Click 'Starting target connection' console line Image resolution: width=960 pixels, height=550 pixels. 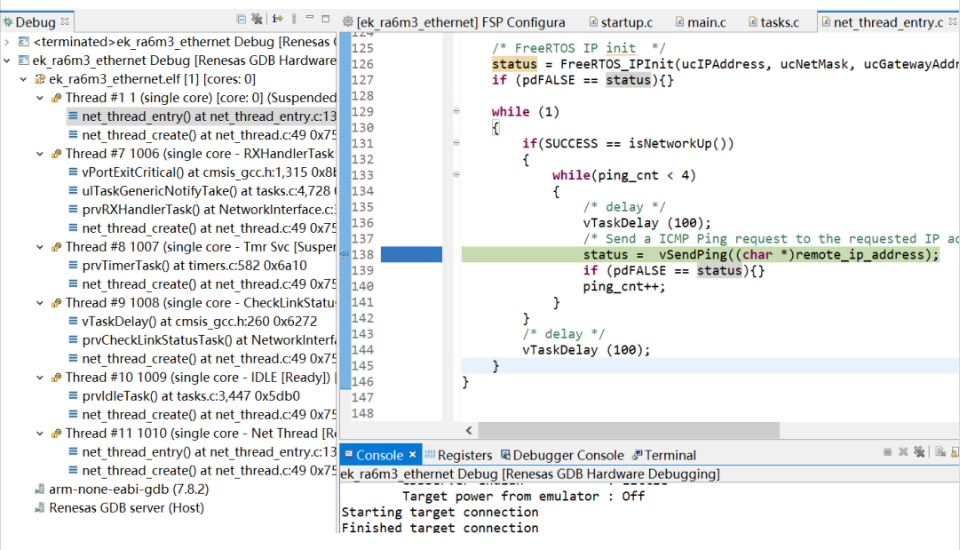tap(440, 512)
